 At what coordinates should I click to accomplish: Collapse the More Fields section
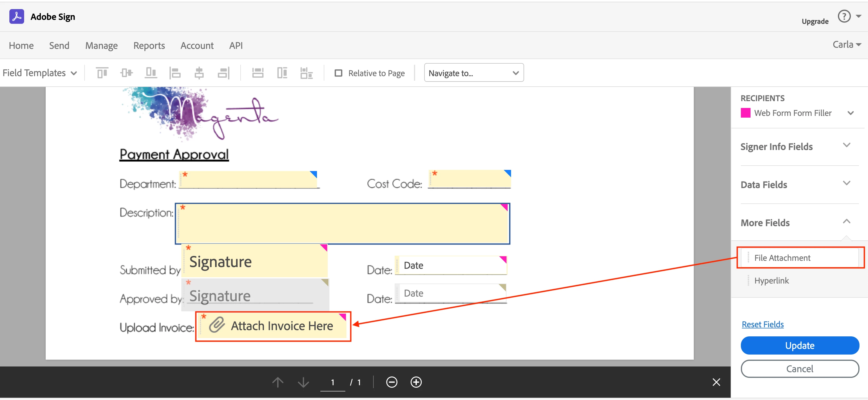[846, 222]
